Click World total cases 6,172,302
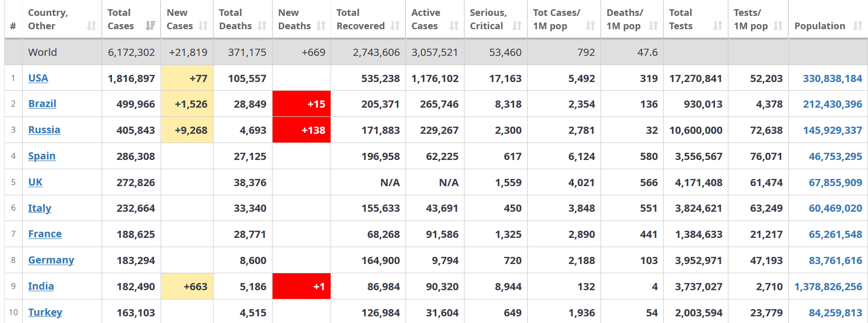The image size is (868, 323). point(131,52)
